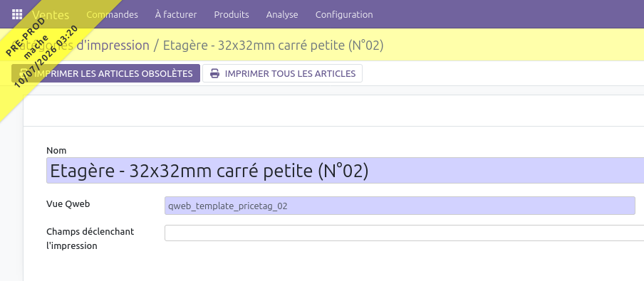This screenshot has height=281, width=644.
Task: Focus the Vue Qweb template field
Action: [400, 206]
